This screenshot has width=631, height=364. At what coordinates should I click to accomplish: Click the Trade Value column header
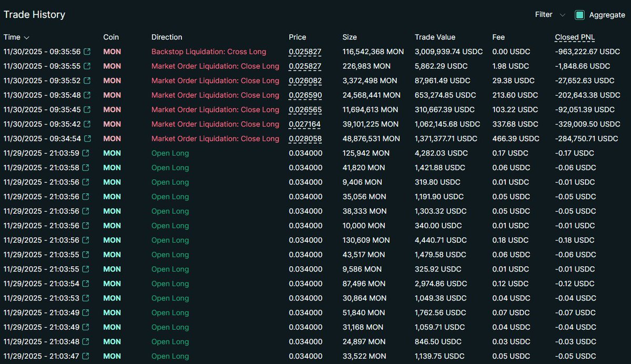[x=435, y=37]
